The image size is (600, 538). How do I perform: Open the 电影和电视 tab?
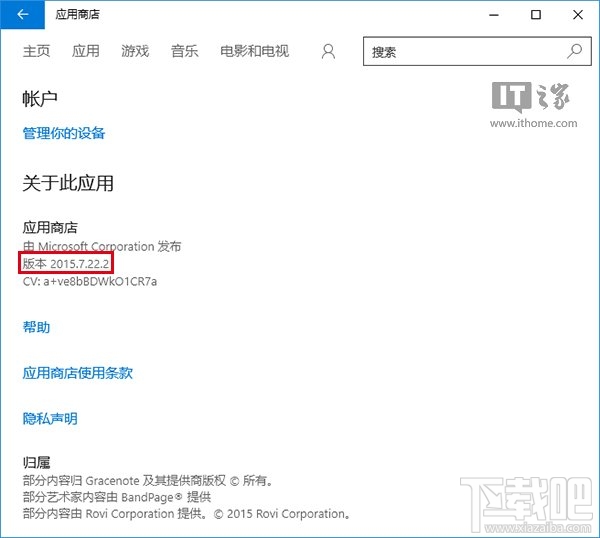pyautogui.click(x=254, y=51)
